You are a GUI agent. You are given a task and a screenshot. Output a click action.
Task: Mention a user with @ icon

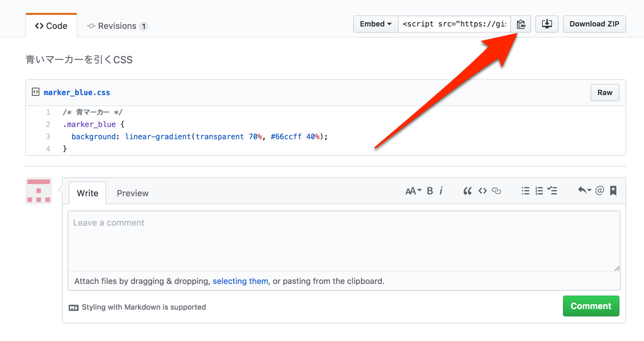[x=599, y=191]
